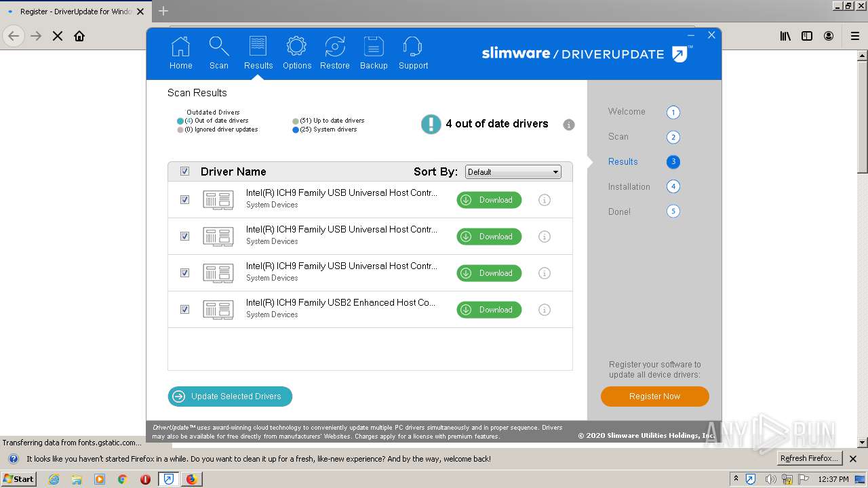Click Firefox home button
Image resolution: width=868 pixels, height=488 pixels.
79,36
